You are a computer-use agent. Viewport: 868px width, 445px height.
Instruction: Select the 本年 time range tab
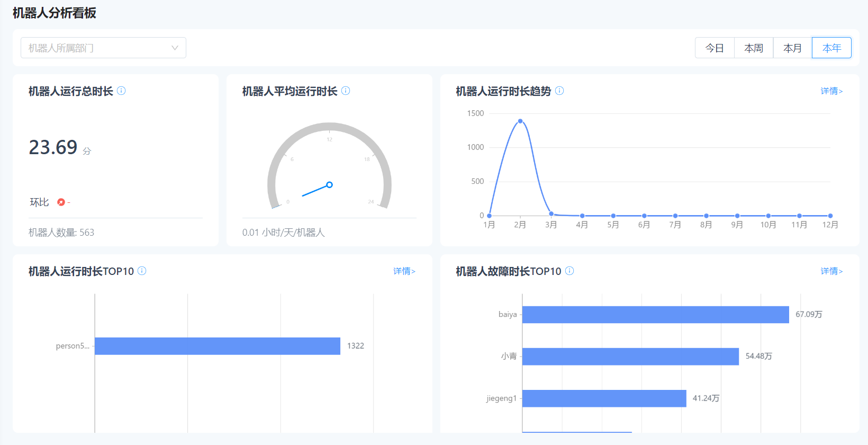coord(831,48)
